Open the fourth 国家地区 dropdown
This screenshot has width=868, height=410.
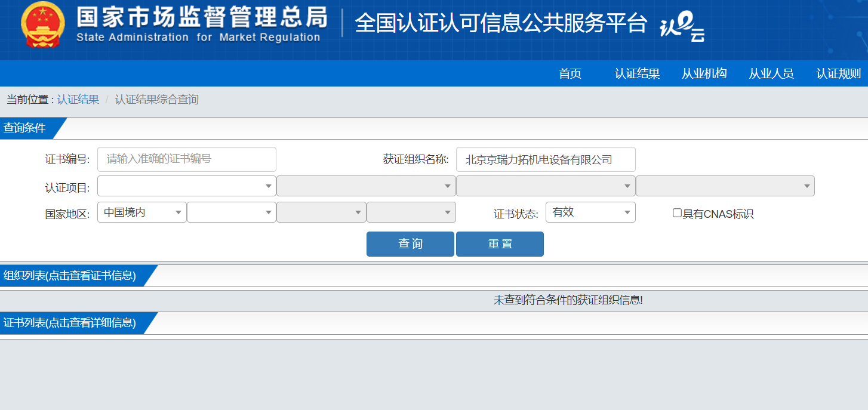click(x=411, y=212)
